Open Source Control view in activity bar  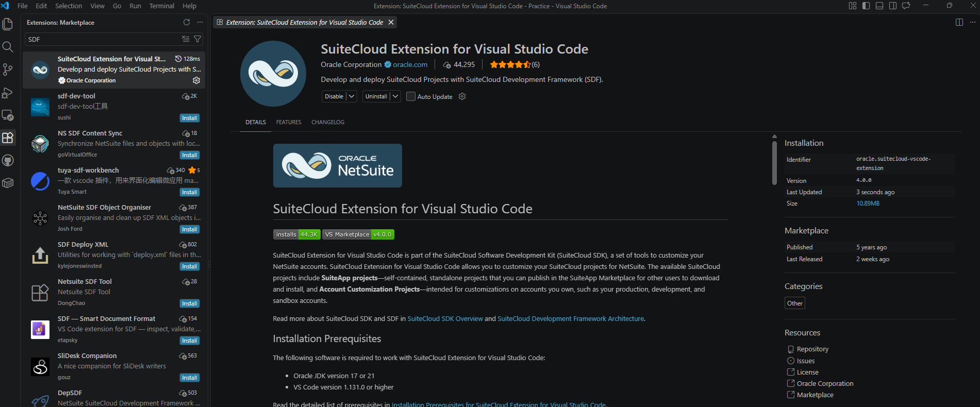click(8, 70)
